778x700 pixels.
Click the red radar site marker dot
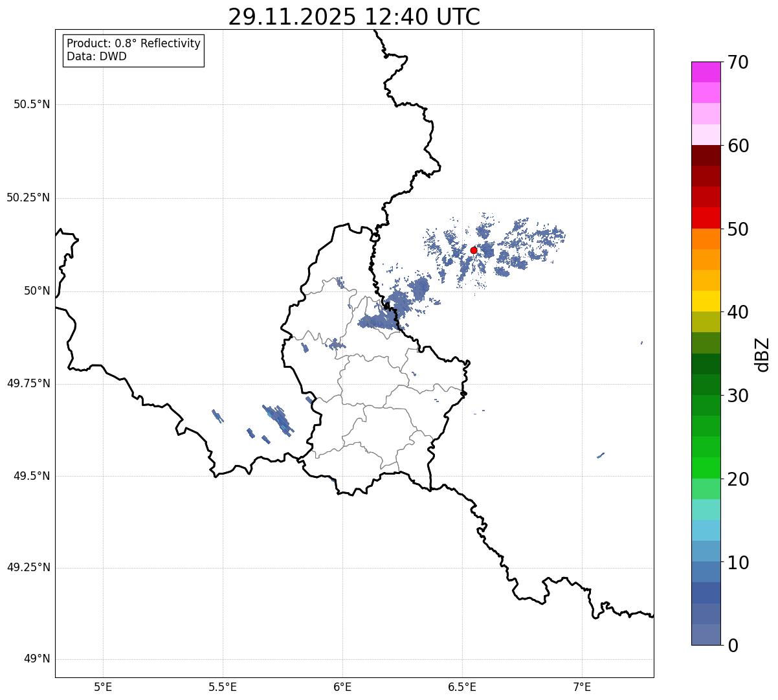[x=474, y=250]
